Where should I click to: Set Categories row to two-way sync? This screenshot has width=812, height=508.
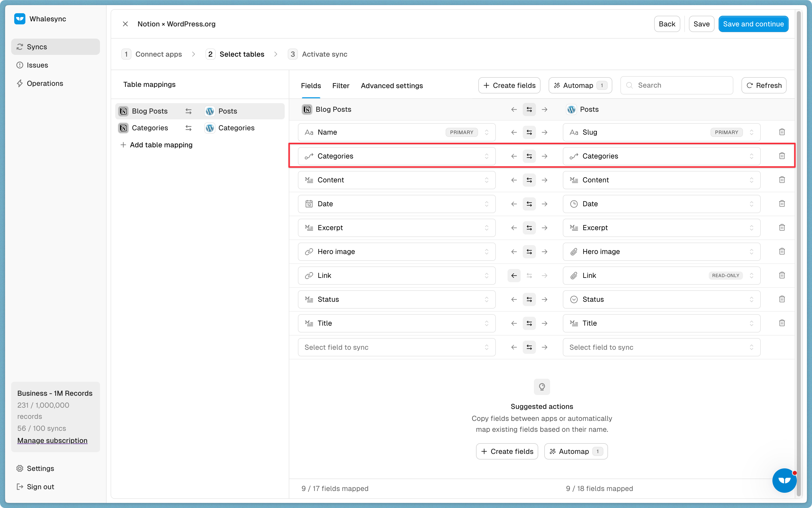click(x=529, y=156)
